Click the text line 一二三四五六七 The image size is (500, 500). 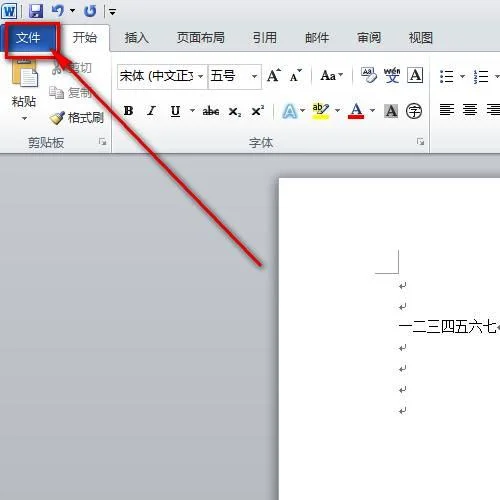447,327
